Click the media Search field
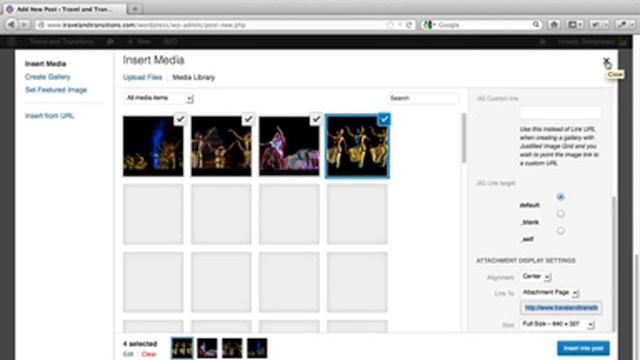 (422, 98)
